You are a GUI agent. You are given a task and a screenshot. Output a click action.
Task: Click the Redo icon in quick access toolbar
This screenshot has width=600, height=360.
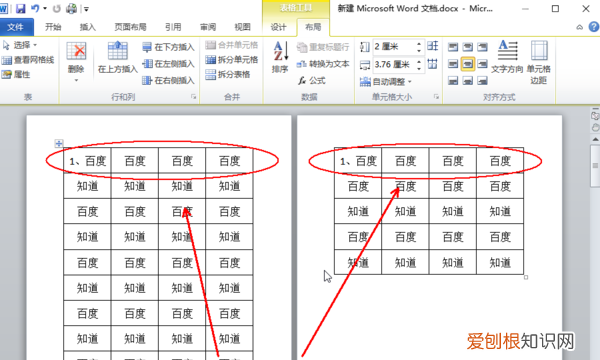(x=57, y=8)
